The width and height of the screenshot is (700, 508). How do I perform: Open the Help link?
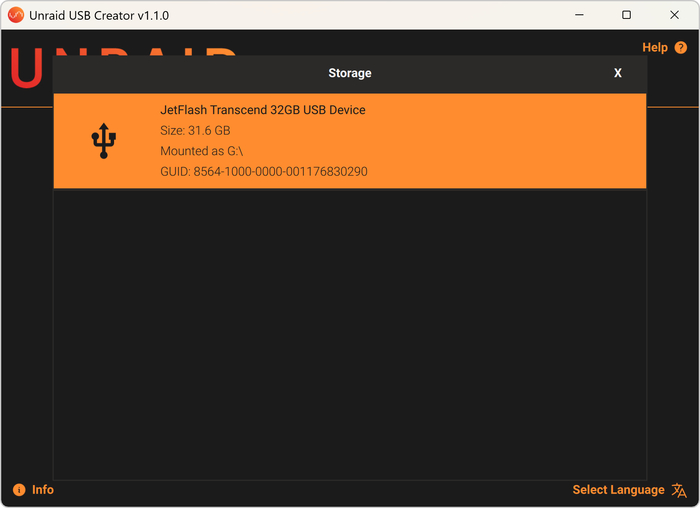654,48
